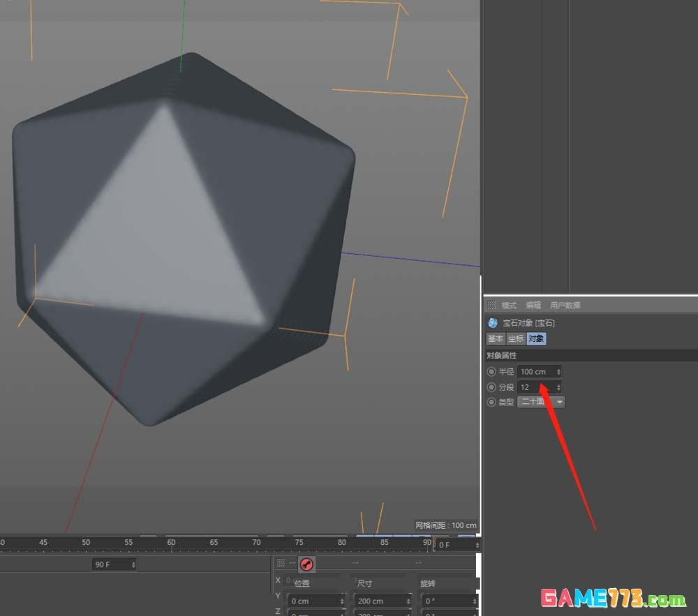This screenshot has height=616, width=698.
Task: Click the 半径 100 cm input field
Action: coord(535,372)
